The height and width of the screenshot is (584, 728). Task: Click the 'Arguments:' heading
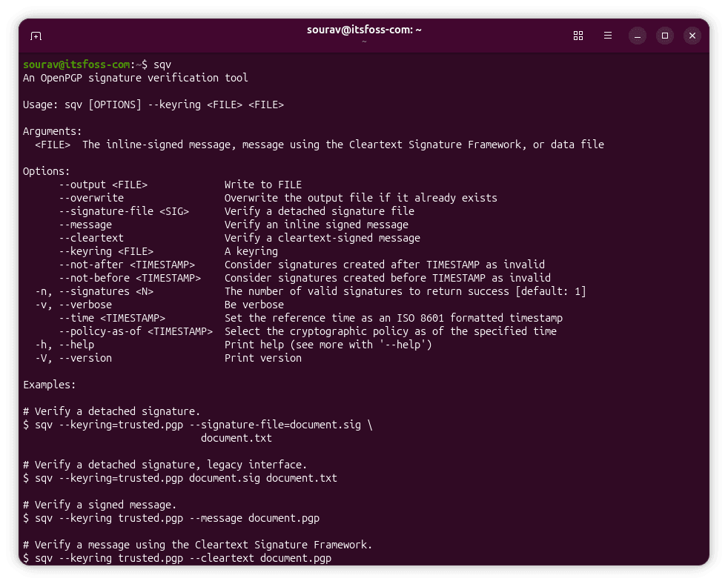(x=52, y=131)
